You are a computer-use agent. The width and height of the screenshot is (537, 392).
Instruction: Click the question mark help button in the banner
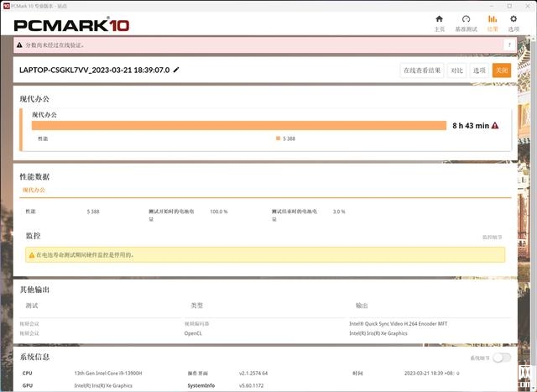pos(509,44)
